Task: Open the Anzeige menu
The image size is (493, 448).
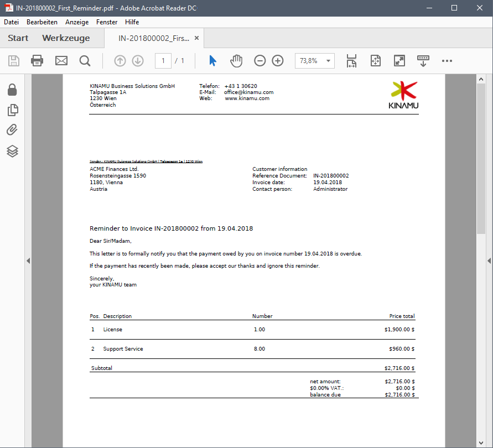Action: (77, 22)
